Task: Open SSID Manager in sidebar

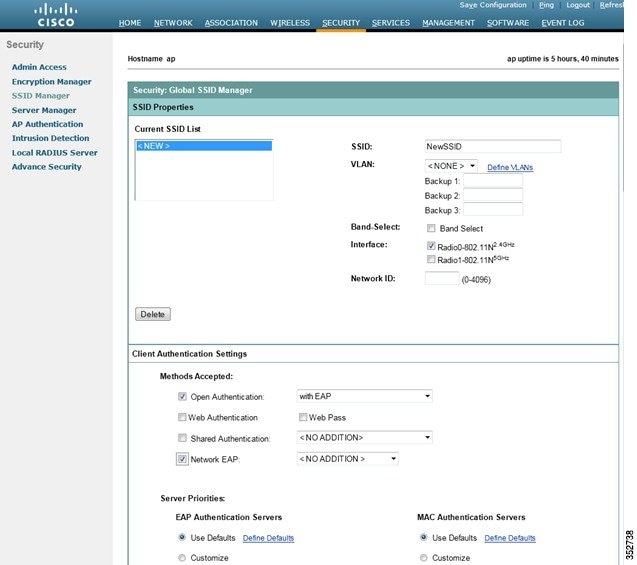Action: 41,96
